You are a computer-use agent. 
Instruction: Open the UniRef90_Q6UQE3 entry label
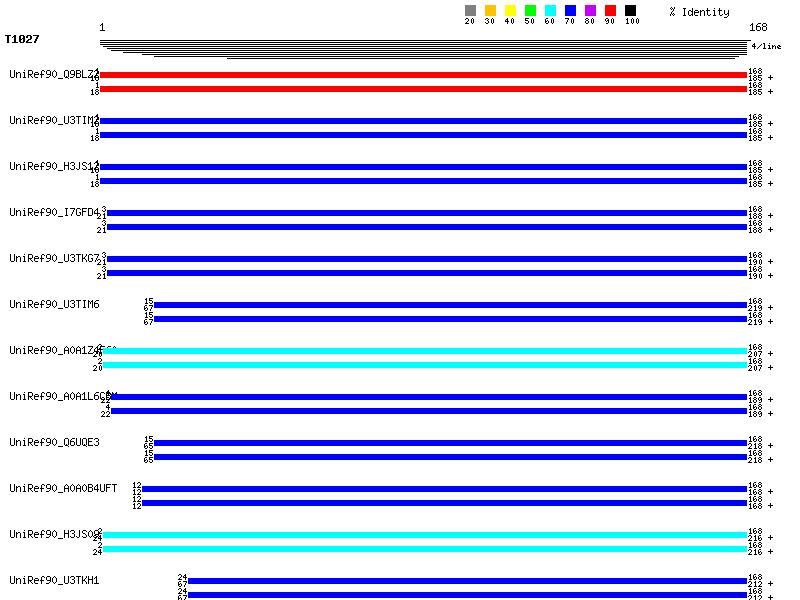pyautogui.click(x=54, y=442)
